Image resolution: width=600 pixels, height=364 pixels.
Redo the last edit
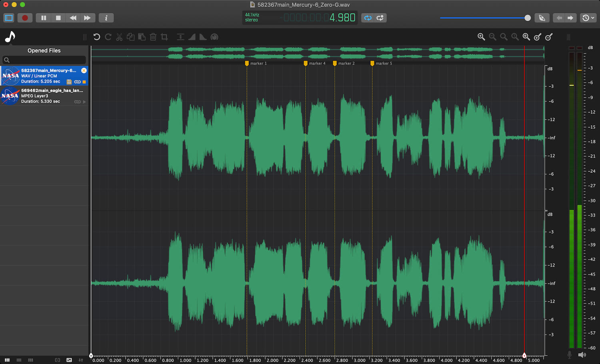pos(108,37)
